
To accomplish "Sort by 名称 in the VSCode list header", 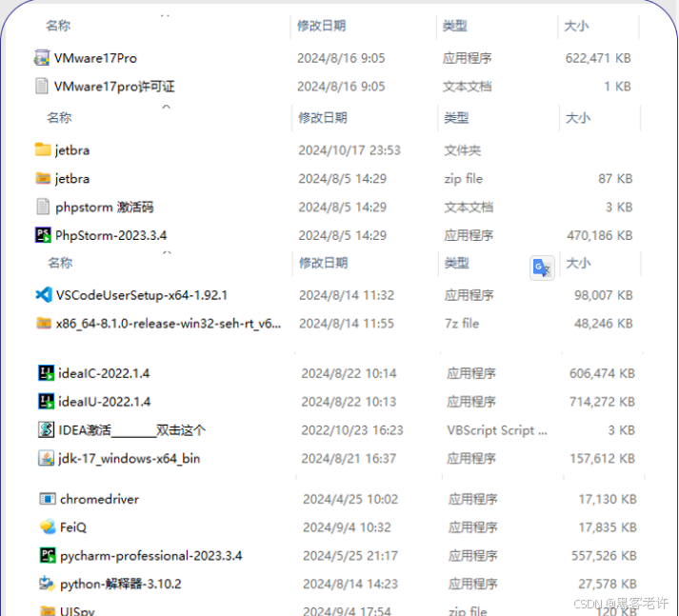I will tap(60, 263).
